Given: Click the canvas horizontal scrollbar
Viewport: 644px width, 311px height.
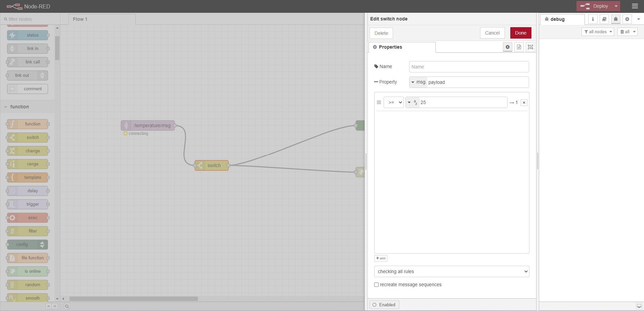Looking at the screenshot, I should 134,299.
